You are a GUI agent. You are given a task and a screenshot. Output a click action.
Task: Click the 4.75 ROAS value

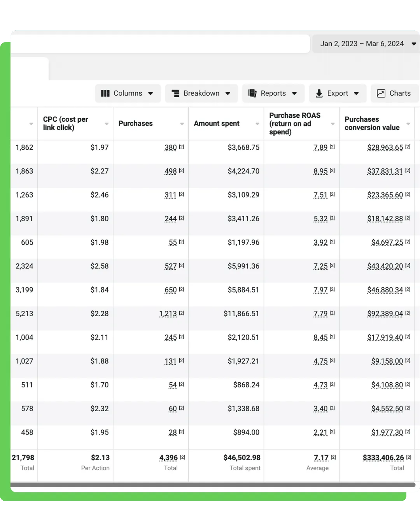tap(321, 361)
